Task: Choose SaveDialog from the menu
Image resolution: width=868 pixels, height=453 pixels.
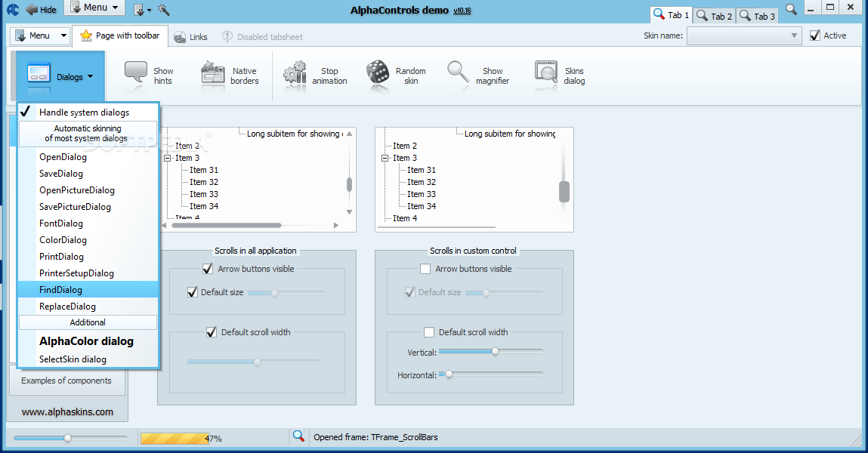Action: (x=88, y=174)
